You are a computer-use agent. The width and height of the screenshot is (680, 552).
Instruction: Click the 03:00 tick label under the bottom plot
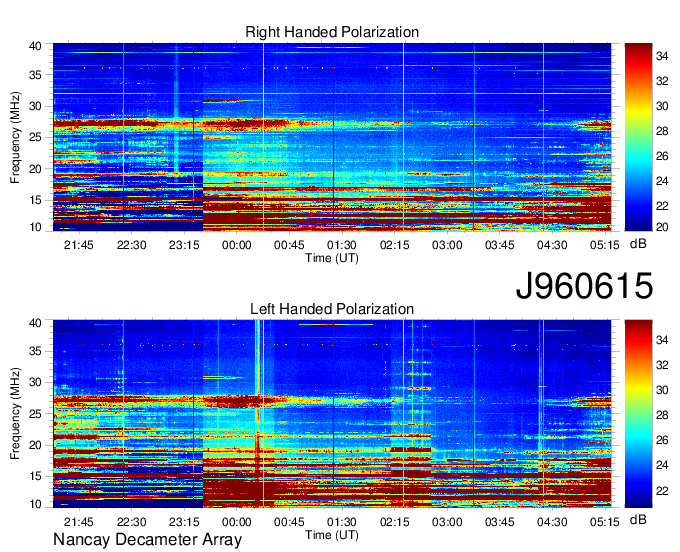click(x=447, y=522)
